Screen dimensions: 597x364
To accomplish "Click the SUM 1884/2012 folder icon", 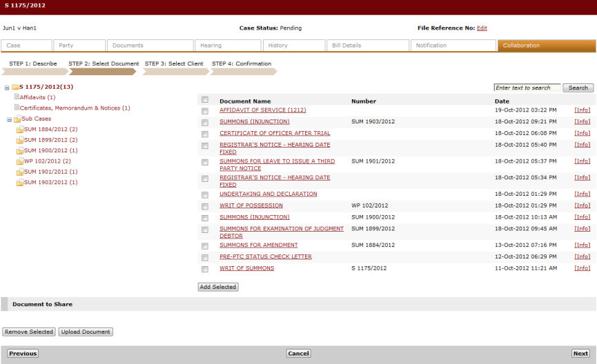I will 20,130.
